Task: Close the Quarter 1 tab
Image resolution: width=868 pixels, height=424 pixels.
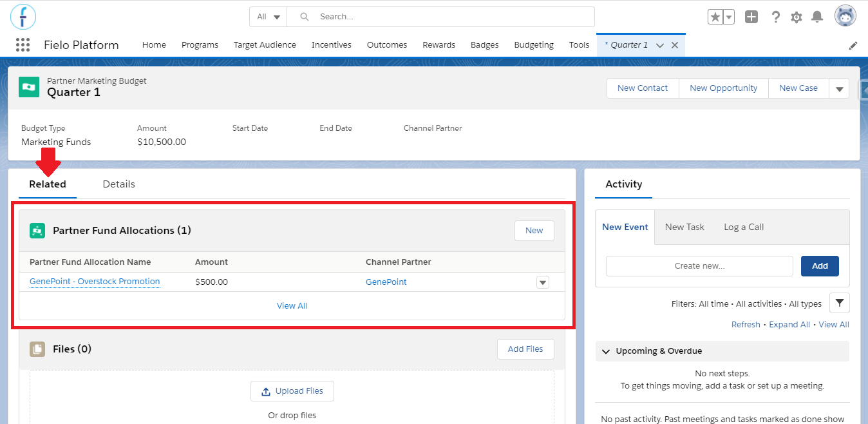Action: [675, 45]
